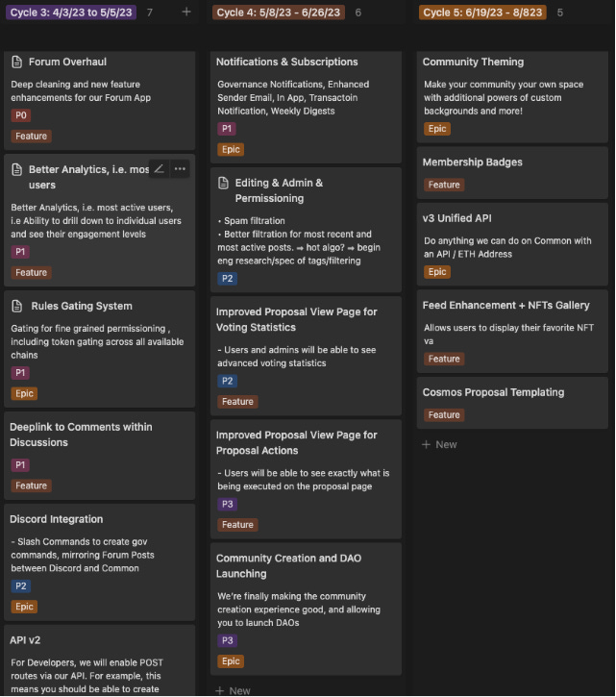The width and height of the screenshot is (616, 697).
Task: Open the Notifications & Subscriptions card
Action: coord(306,107)
